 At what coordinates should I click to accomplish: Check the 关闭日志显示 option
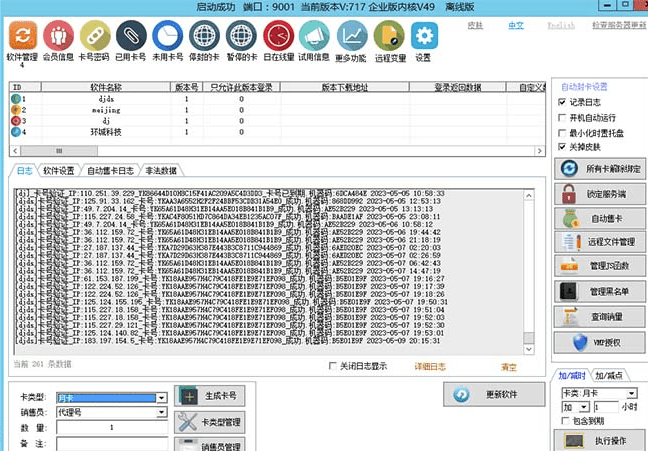[x=334, y=366]
